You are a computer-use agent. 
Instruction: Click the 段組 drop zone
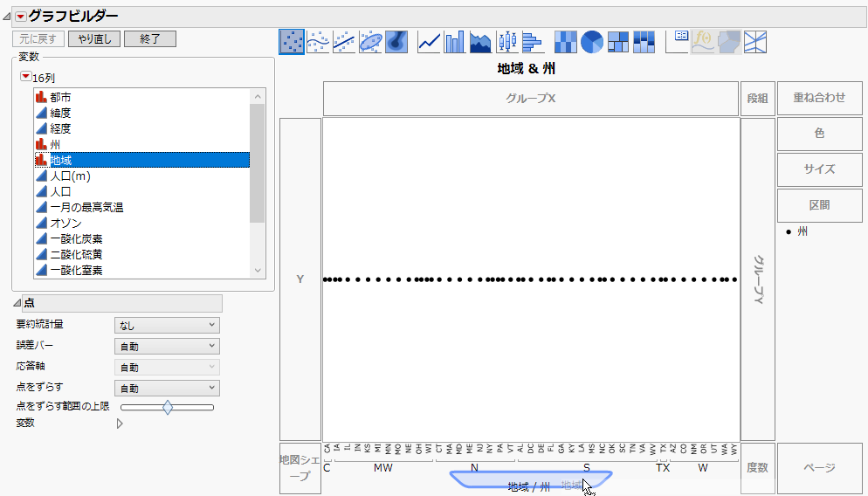757,99
